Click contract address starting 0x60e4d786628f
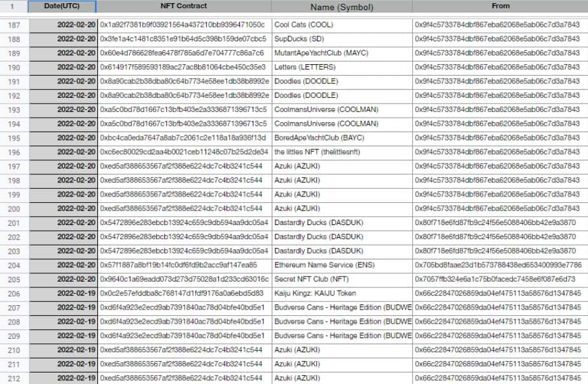588x384 pixels. (x=184, y=53)
